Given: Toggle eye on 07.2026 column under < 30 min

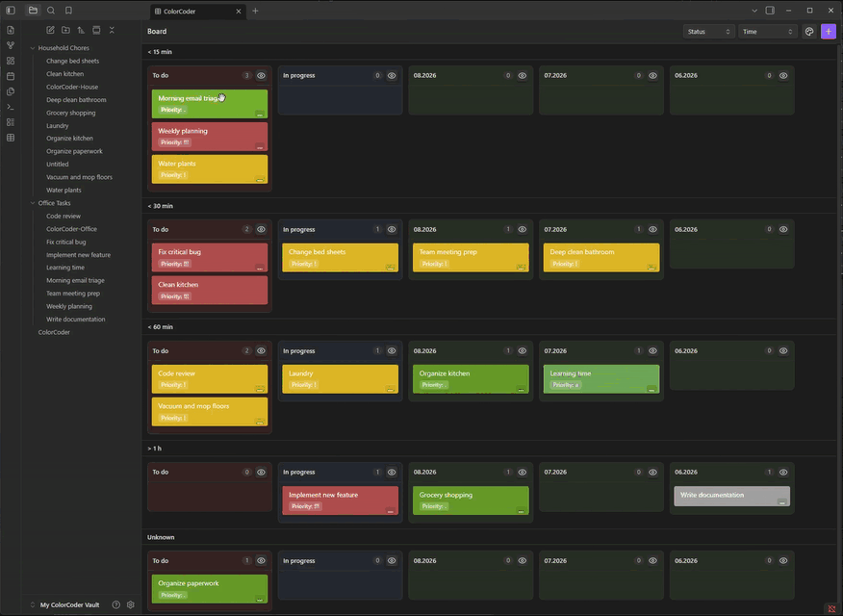Looking at the screenshot, I should [652, 229].
